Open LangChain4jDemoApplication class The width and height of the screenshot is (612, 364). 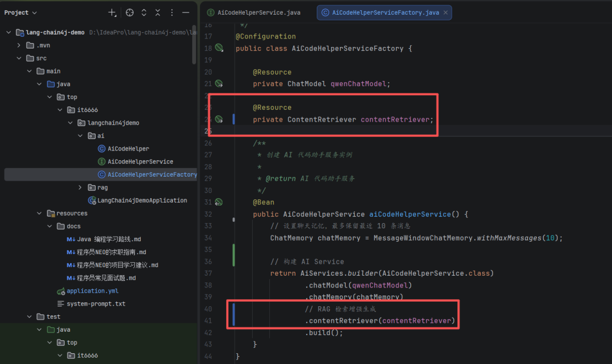tap(142, 200)
